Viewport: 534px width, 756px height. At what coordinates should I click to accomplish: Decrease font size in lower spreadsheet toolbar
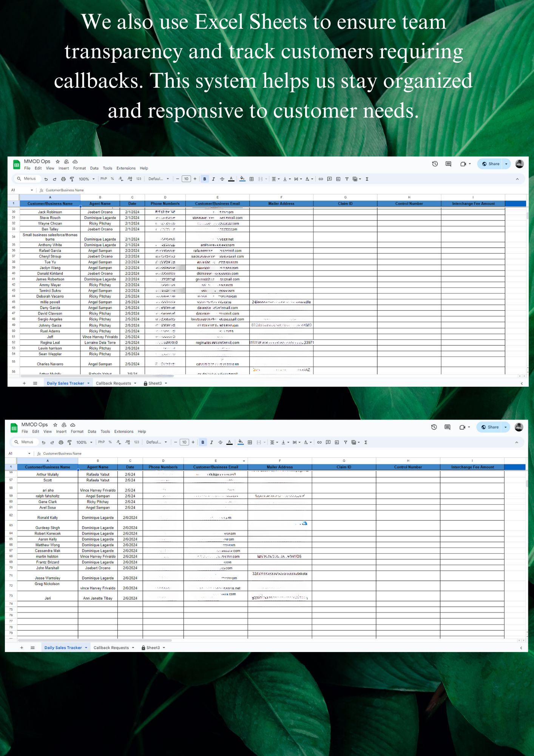point(176,442)
